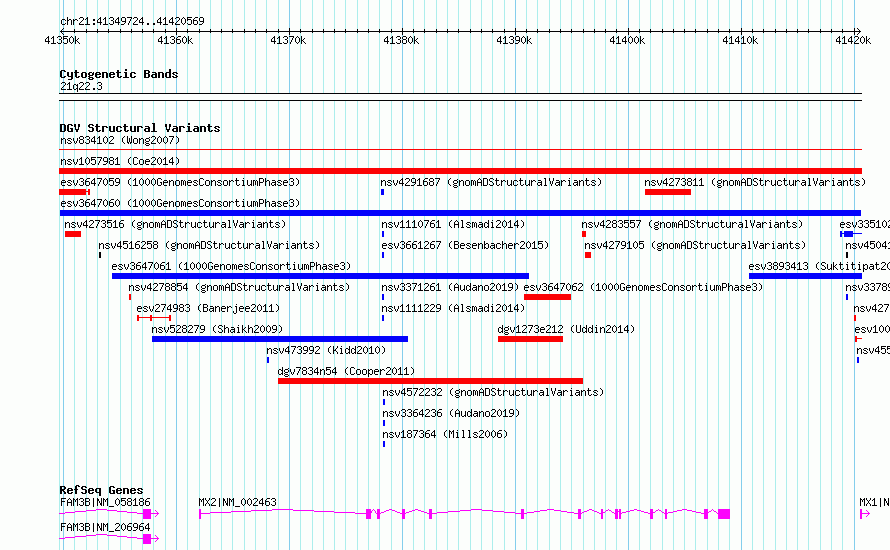Open the DGV Structural Variants track title

140,128
